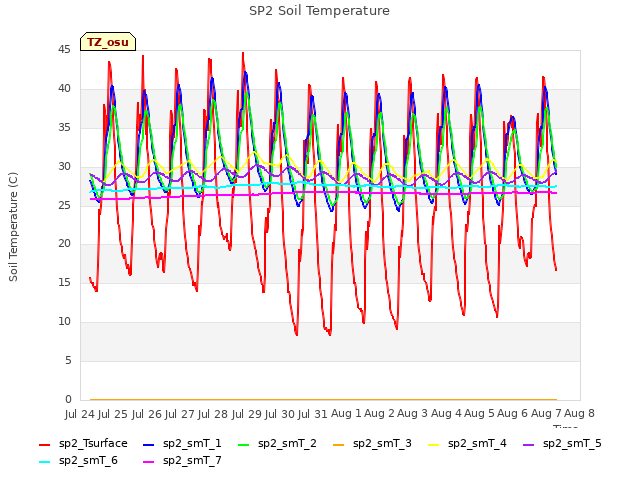Toggle the sp2_smT_1 legend entry
The height and width of the screenshot is (480, 640).
click(x=182, y=444)
